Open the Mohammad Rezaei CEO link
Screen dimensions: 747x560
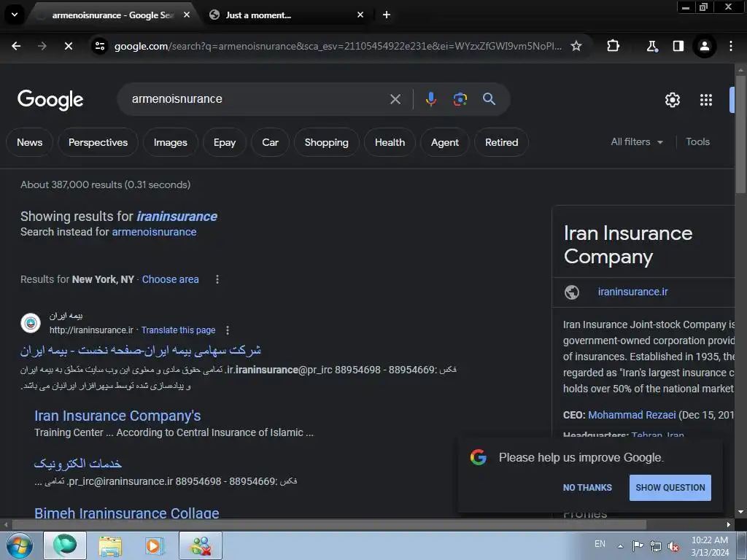pyautogui.click(x=632, y=415)
